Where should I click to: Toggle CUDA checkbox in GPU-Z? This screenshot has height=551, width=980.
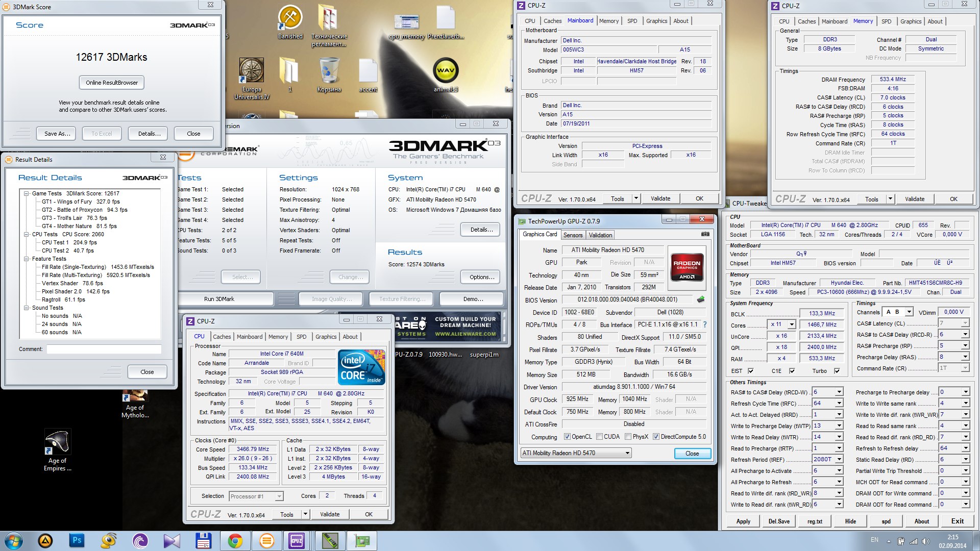(600, 437)
